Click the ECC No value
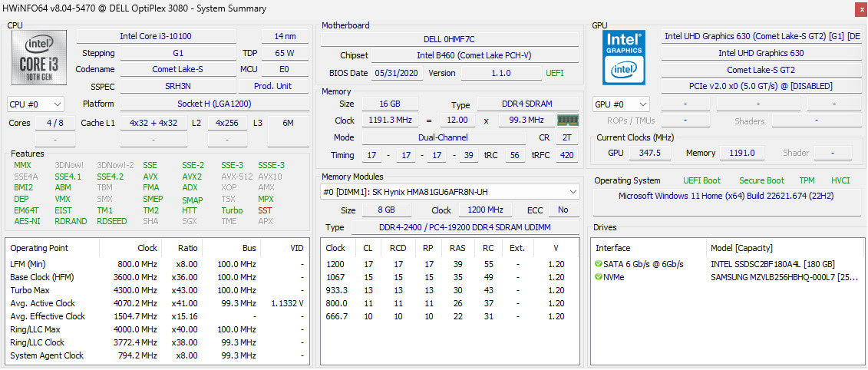Image resolution: width=868 pixels, height=370 pixels. [x=563, y=210]
